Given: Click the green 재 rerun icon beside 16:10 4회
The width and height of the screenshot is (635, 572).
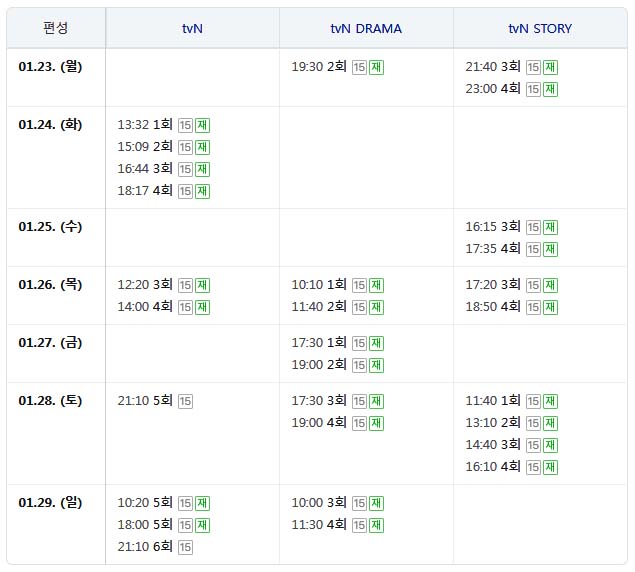Looking at the screenshot, I should (550, 467).
